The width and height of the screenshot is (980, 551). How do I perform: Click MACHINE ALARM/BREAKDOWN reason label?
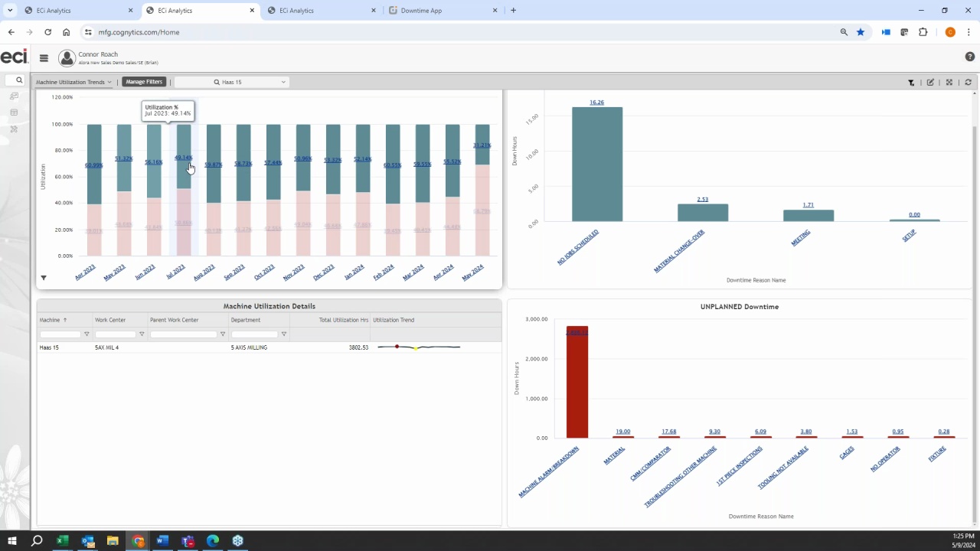tap(549, 472)
